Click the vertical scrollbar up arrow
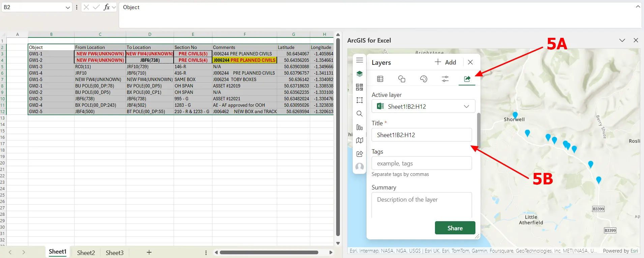The height and width of the screenshot is (258, 644). 338,35
